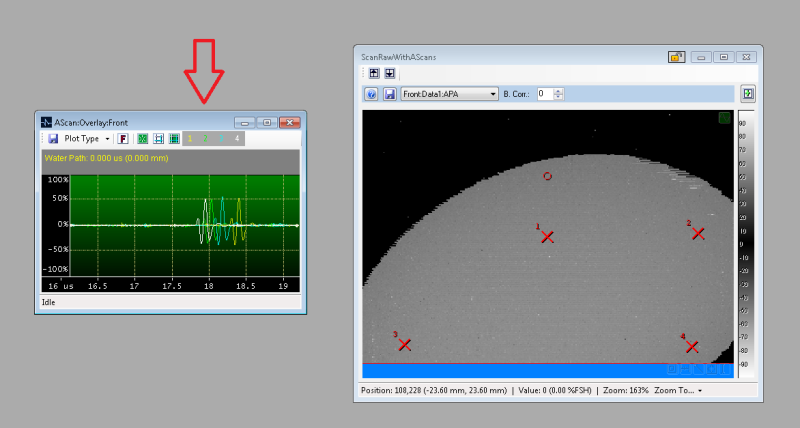Click the faint line overlay tool icon
The height and width of the screenshot is (428, 800).
coord(698,369)
